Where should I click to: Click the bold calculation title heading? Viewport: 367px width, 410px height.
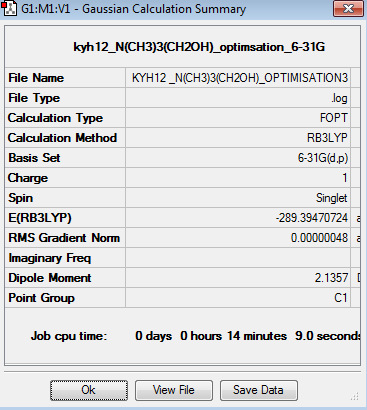click(199, 47)
